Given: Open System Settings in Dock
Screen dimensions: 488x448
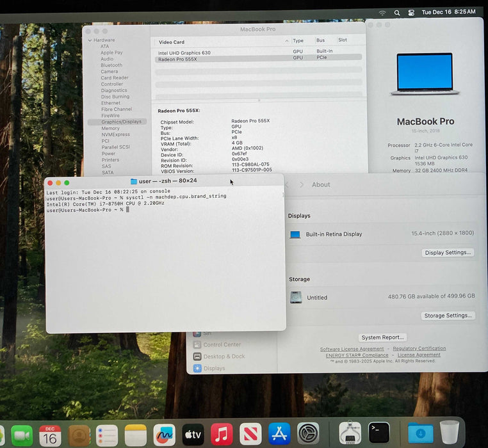Looking at the screenshot, I should coord(308,433).
